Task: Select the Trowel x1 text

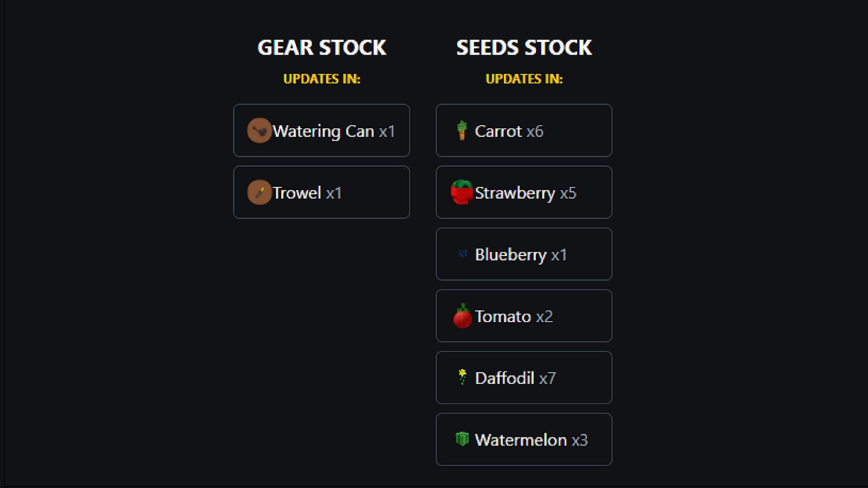Action: [x=307, y=193]
